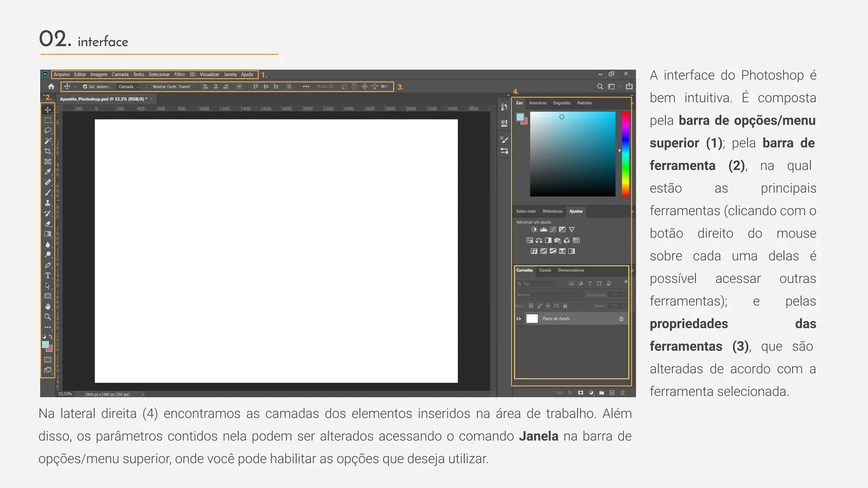Select the Rectangle shape tool

point(48,296)
